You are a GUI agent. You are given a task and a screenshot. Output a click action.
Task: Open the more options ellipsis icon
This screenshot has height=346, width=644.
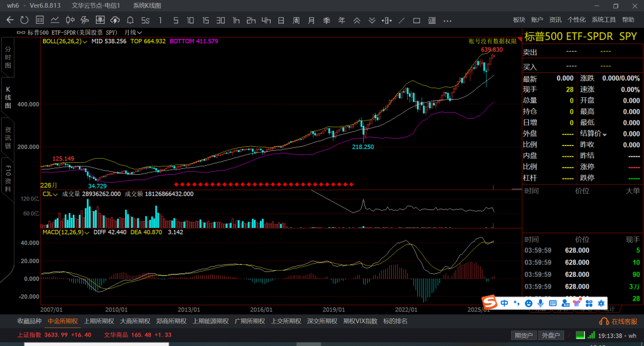coord(448,20)
